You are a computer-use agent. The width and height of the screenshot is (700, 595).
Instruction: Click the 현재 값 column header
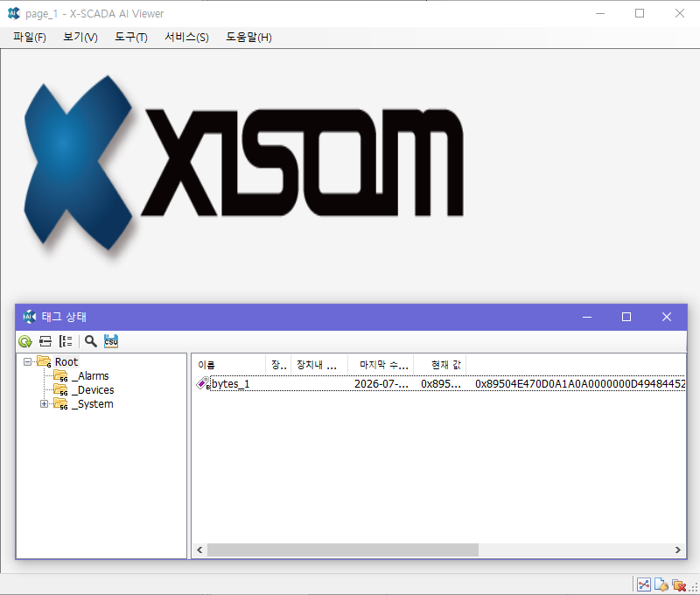tap(440, 365)
